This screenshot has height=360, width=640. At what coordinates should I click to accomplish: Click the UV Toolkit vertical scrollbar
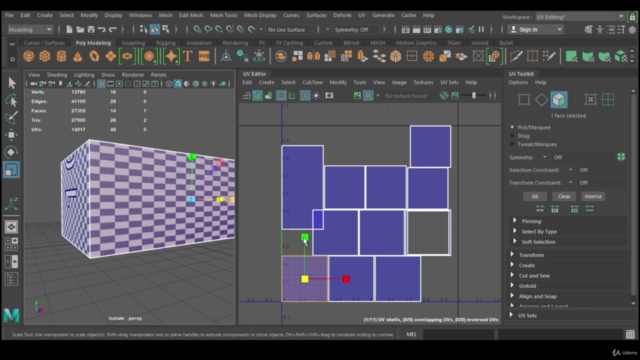tap(633, 196)
